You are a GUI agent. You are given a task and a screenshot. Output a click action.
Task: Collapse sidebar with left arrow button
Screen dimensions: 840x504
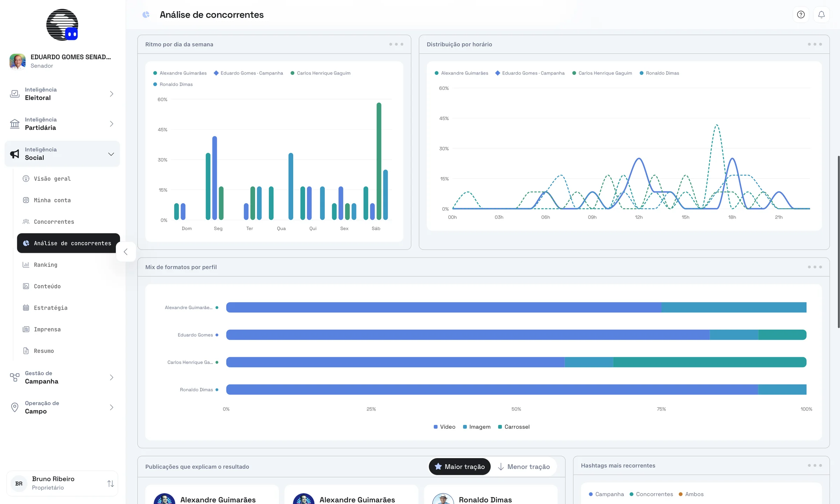click(x=126, y=252)
